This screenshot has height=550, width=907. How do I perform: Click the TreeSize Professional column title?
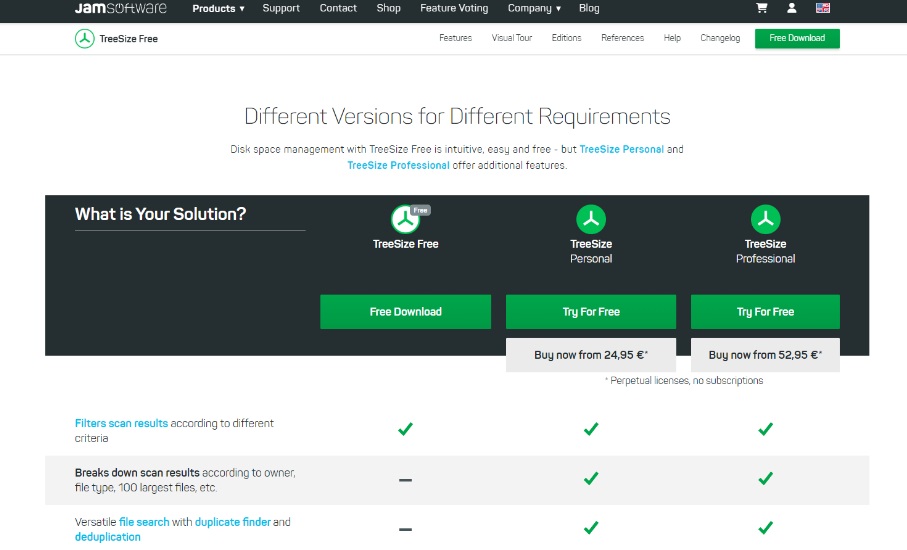(x=765, y=252)
